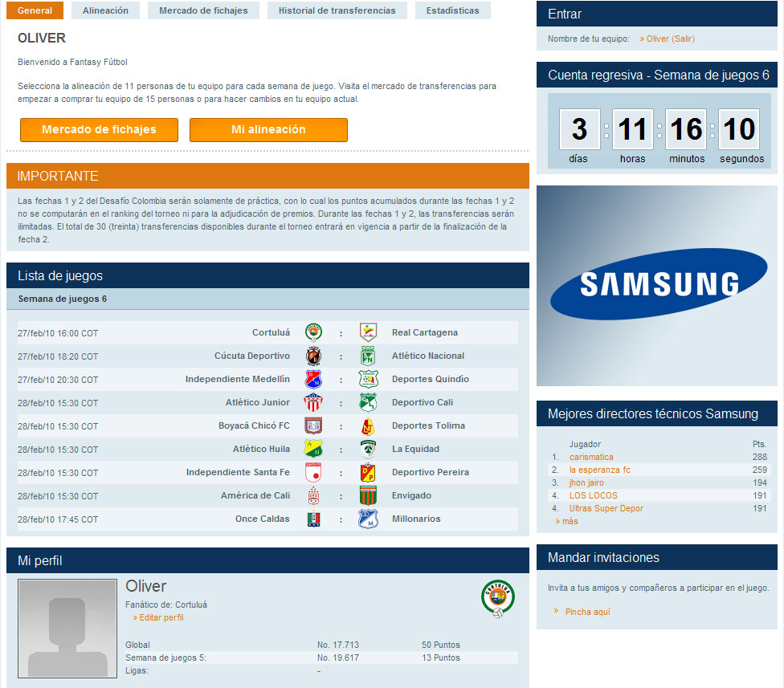Viewport: 784px width, 688px height.
Task: Click the Deportes Tolima team name
Action: coord(428,425)
